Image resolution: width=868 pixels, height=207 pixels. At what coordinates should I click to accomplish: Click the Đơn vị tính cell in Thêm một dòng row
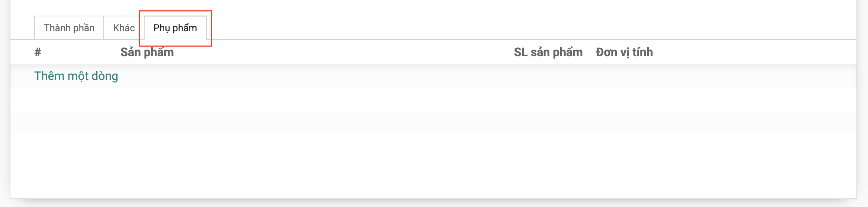(624, 76)
